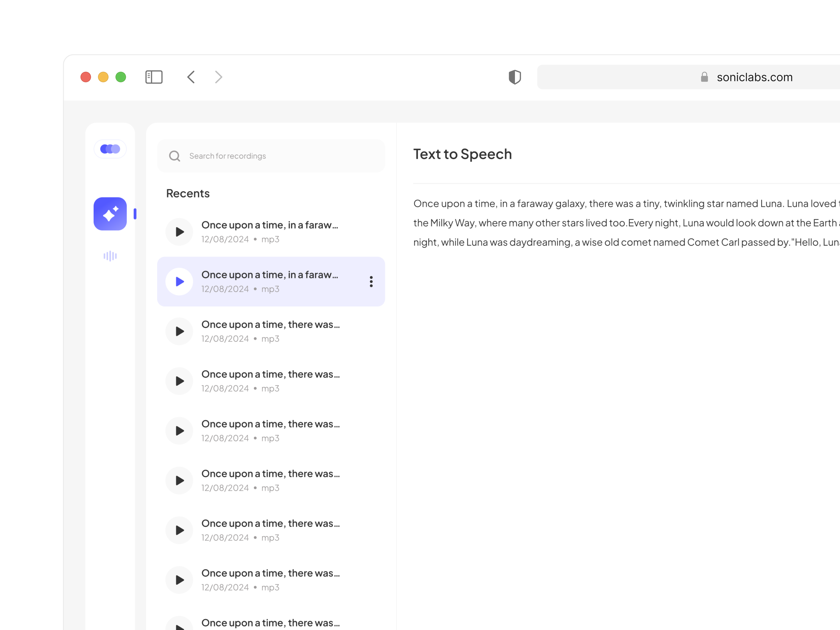Open the waveform voice section in the sidebar
The width and height of the screenshot is (840, 630).
point(110,256)
